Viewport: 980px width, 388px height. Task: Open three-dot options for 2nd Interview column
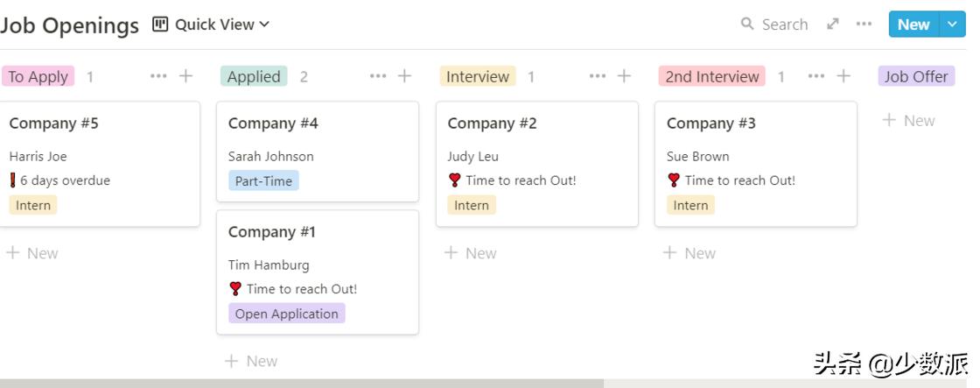point(816,76)
